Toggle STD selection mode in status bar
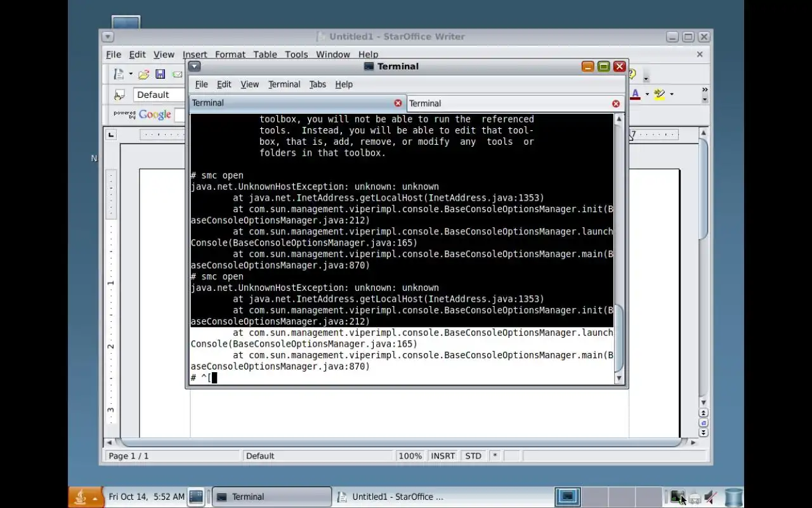Viewport: 812px width, 508px height. [473, 456]
